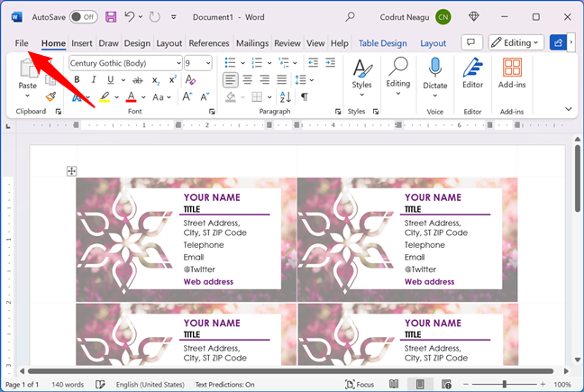The width and height of the screenshot is (584, 392).
Task: Switch to the Insert tab
Action: coord(82,43)
